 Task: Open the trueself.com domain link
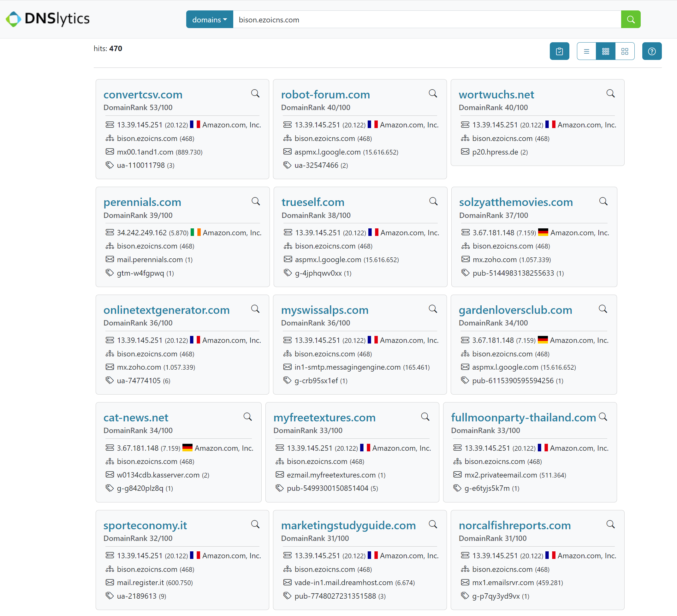(x=313, y=202)
